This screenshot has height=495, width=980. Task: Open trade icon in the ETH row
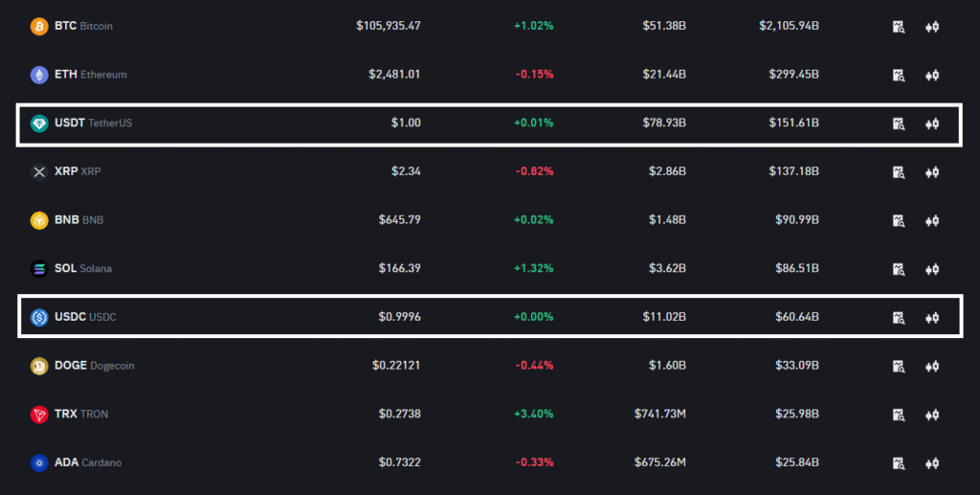(x=932, y=75)
